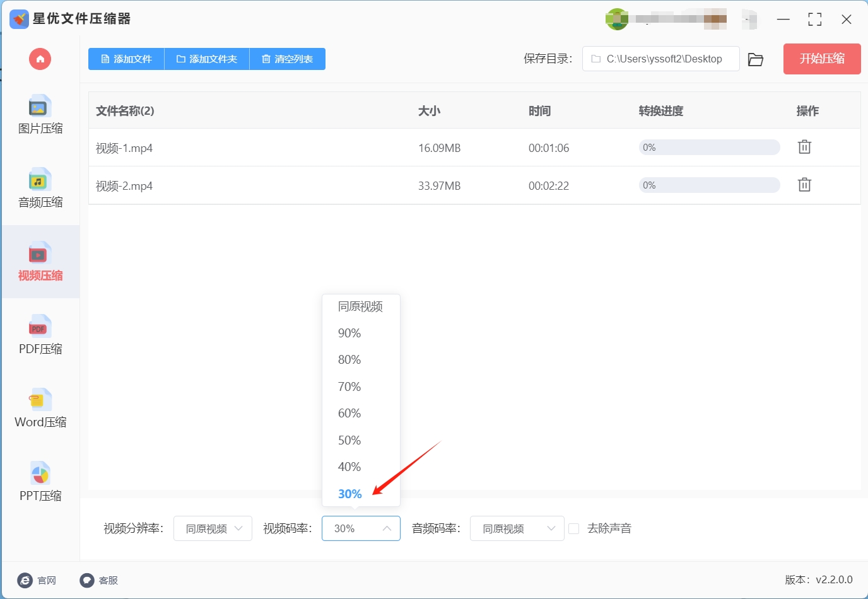Click the 转换进度 column header
Screen dimensions: 868x599
[661, 111]
